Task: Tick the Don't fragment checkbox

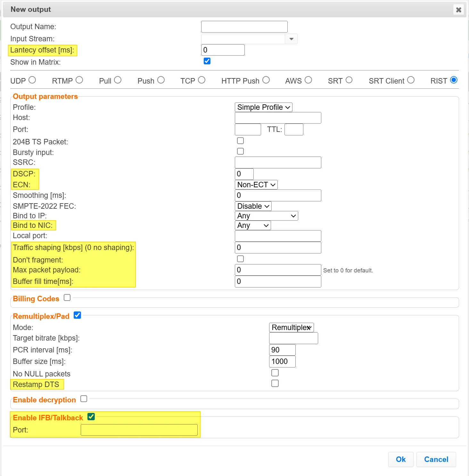Action: 240,259
